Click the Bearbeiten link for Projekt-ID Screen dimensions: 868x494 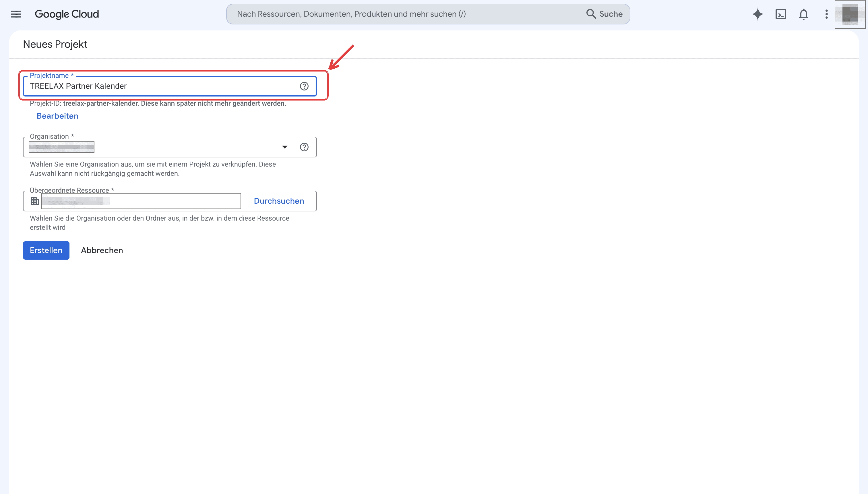(x=57, y=116)
